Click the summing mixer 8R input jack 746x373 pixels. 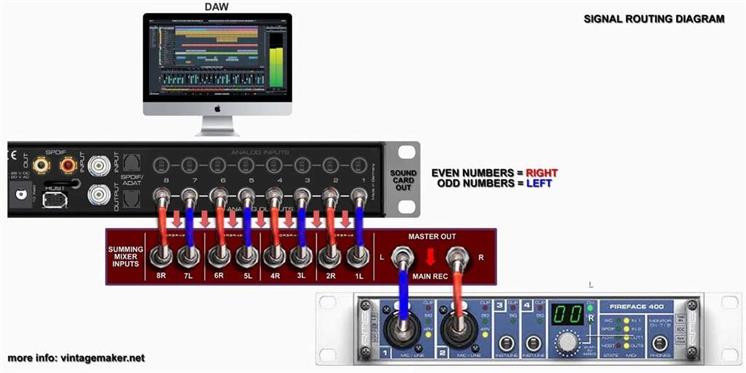click(162, 258)
